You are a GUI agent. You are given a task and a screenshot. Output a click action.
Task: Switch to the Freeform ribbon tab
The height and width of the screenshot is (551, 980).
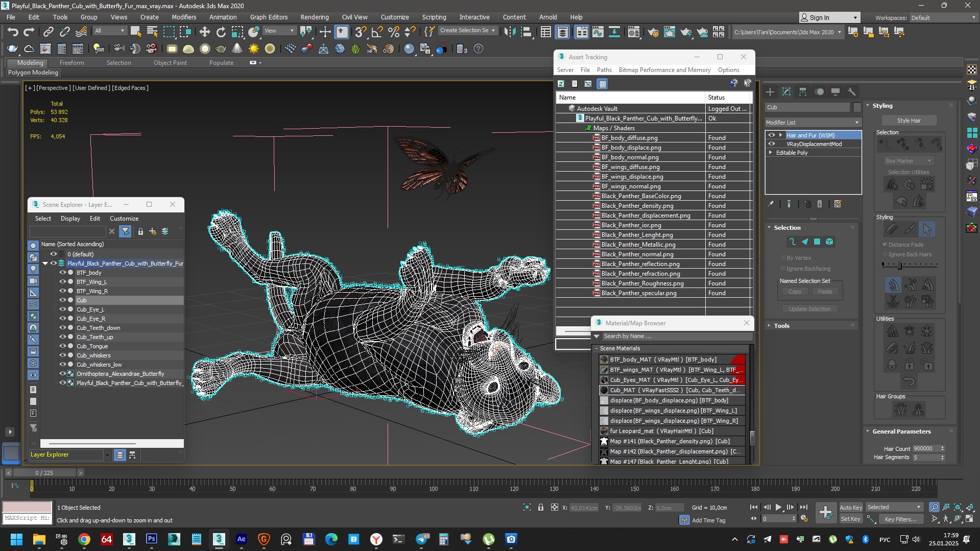(x=71, y=63)
